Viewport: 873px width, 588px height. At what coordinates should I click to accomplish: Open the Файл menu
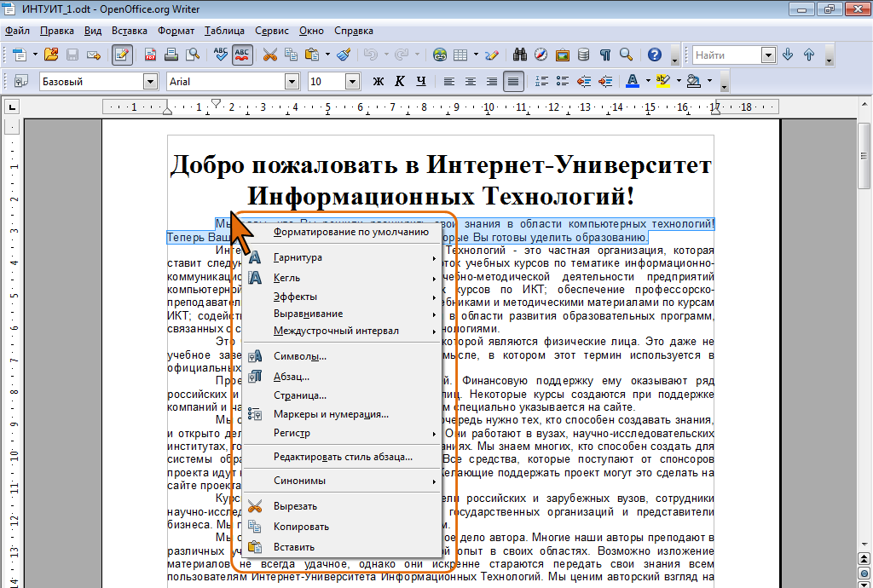tap(17, 31)
